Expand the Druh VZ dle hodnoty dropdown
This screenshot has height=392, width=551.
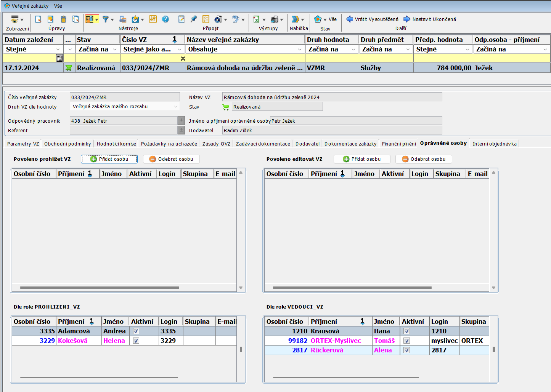coord(176,107)
